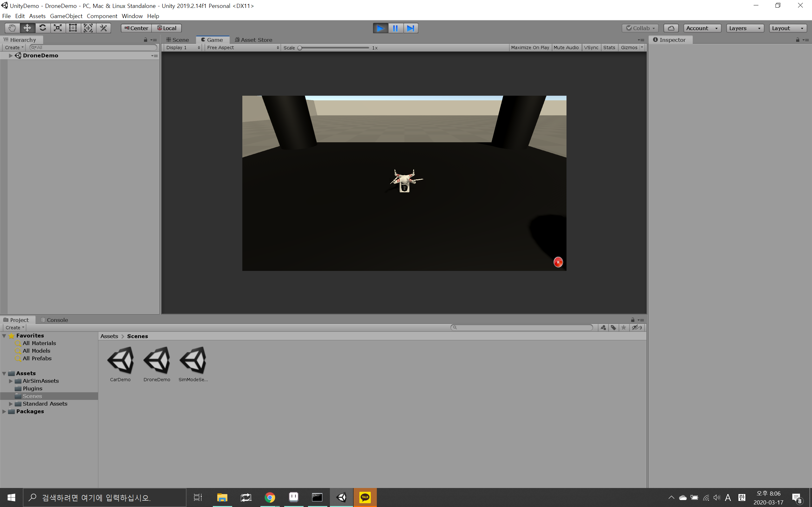The height and width of the screenshot is (507, 812).
Task: Open the Available Custom Editor Tools
Action: pyautogui.click(x=103, y=28)
